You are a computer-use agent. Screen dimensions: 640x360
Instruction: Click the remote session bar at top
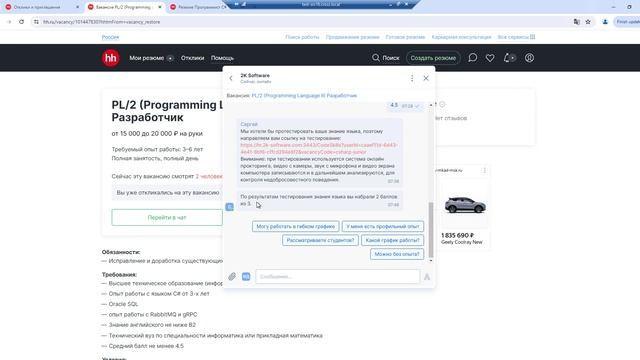tap(321, 4)
